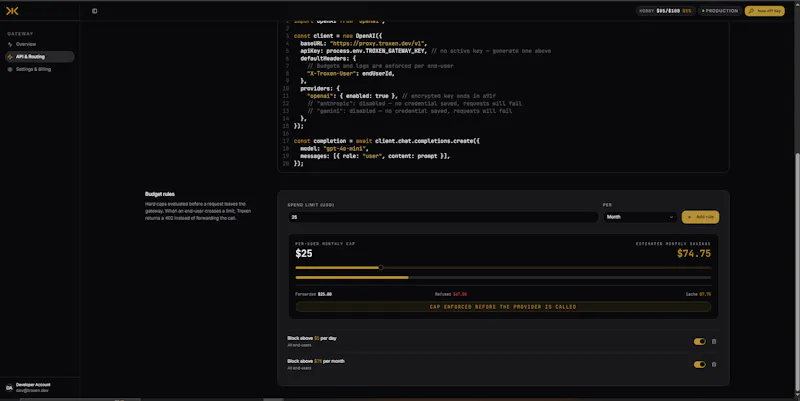Viewport: 800px width, 401px height.
Task: Click the API & Routing sidebar icon
Action: pos(10,57)
